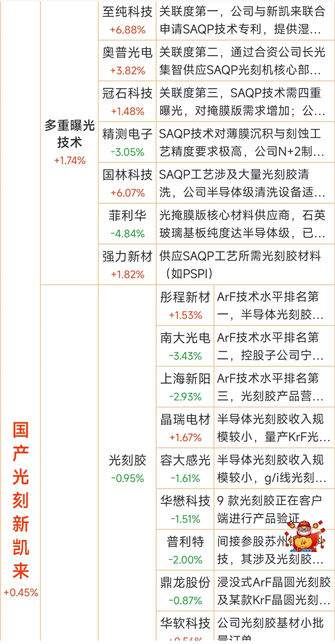The image size is (335, 644).
Task: Open the 冠石科技 stock entry
Action: pos(127,101)
